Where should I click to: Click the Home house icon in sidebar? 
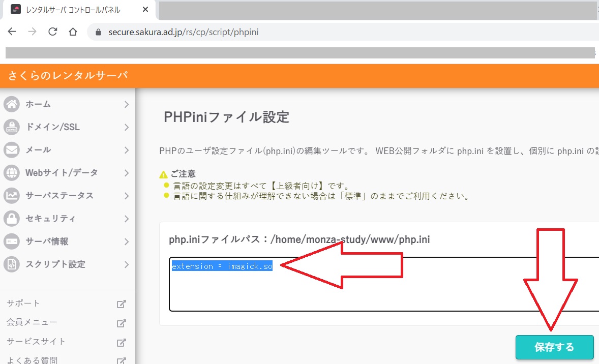[x=12, y=104]
